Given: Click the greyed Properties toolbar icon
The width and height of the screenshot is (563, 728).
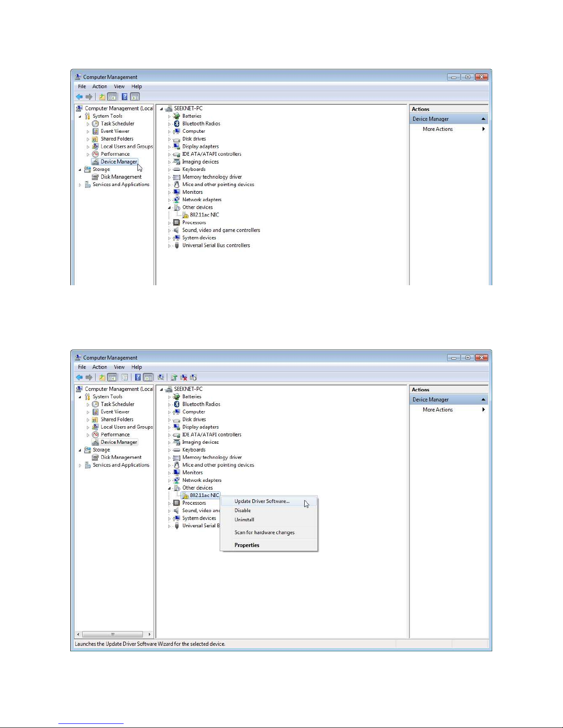Looking at the screenshot, I should click(125, 377).
